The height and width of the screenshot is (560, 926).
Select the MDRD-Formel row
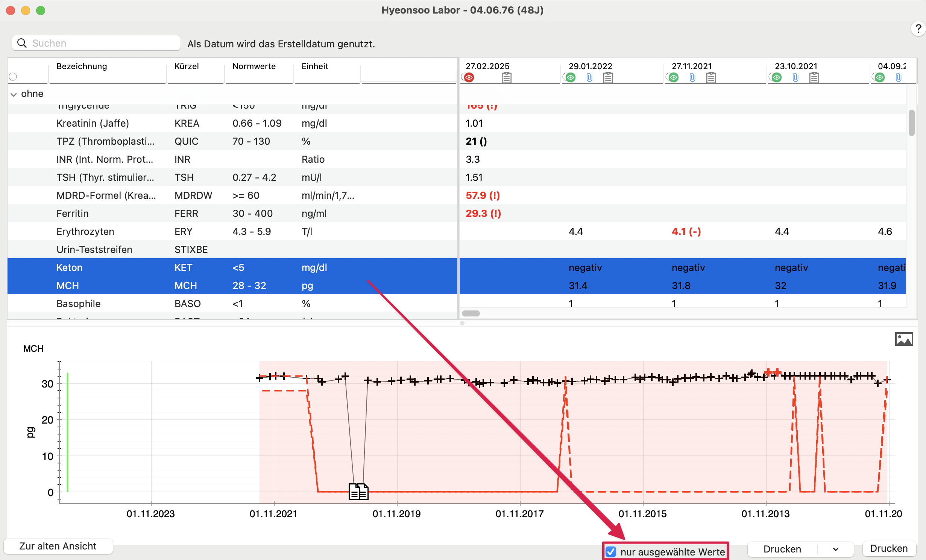232,195
